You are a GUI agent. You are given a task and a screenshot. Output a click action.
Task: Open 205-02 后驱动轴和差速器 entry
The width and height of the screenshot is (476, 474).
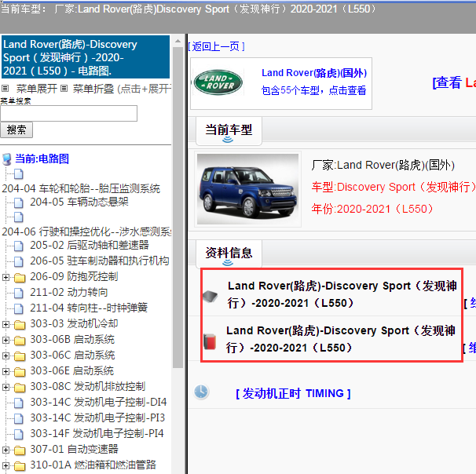click(90, 246)
